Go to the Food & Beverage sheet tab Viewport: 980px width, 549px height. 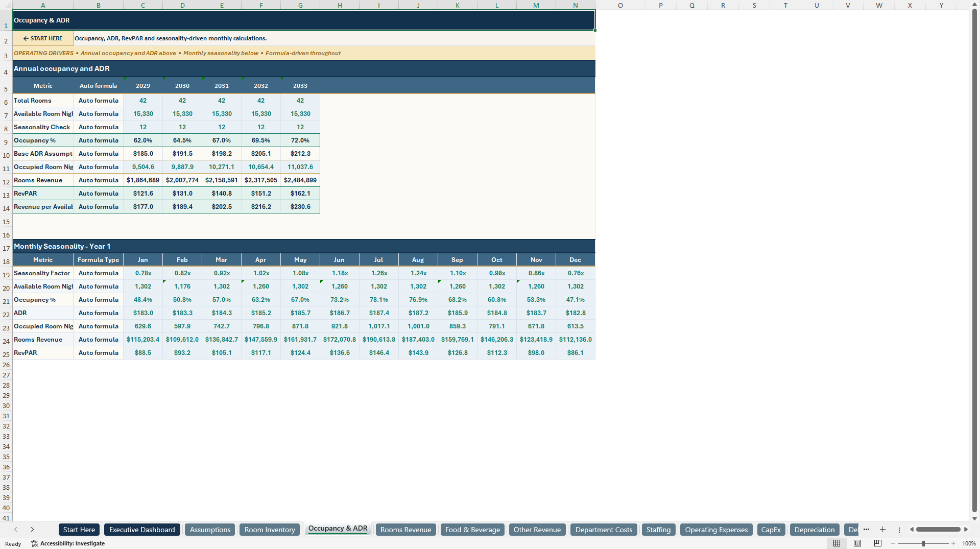(x=472, y=530)
